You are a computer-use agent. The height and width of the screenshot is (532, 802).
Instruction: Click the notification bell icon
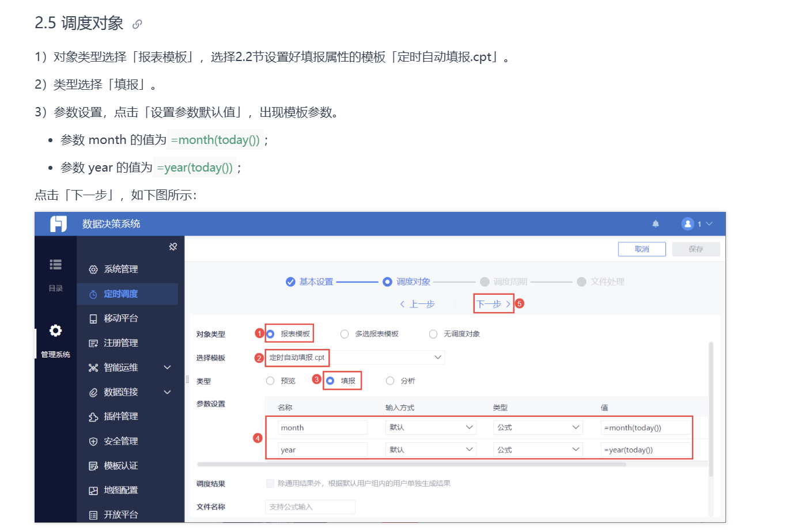[x=655, y=224]
